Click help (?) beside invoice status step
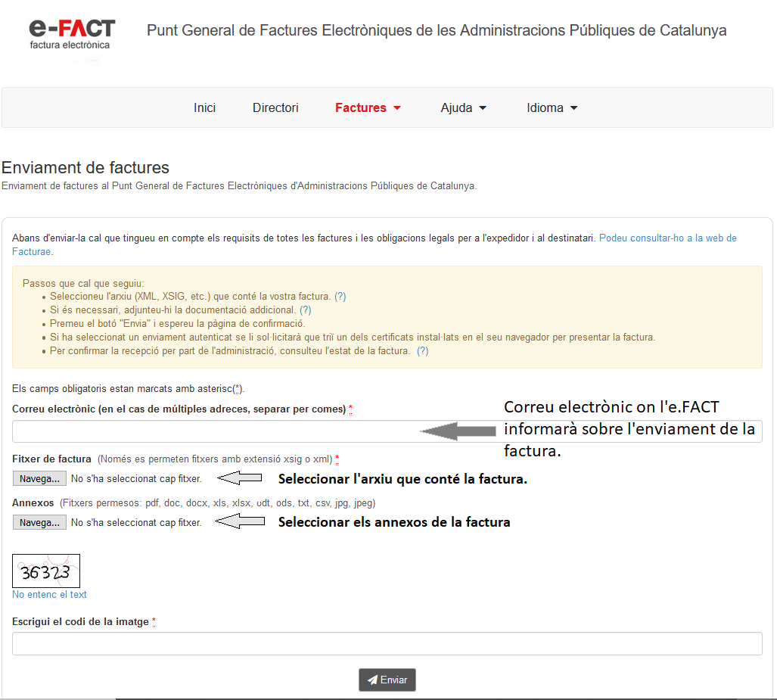 (x=422, y=351)
